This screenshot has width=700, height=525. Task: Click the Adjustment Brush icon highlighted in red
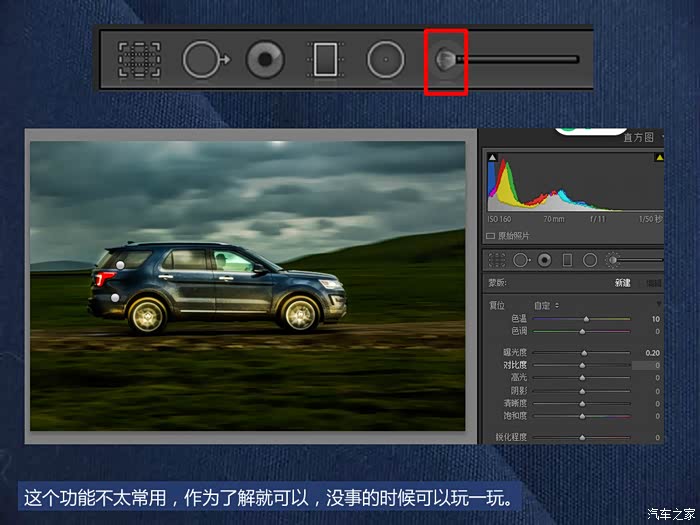pos(445,60)
